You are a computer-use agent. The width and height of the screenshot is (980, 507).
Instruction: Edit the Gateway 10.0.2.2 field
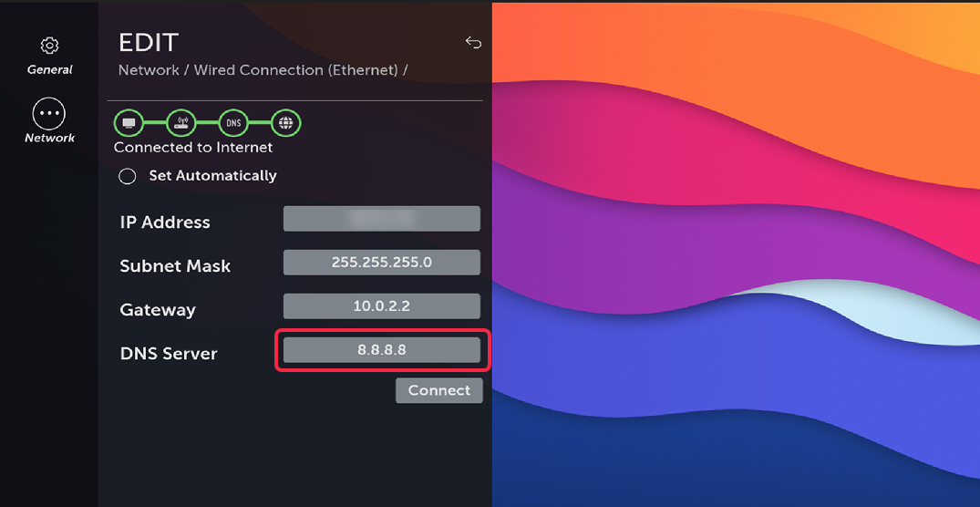tap(381, 306)
